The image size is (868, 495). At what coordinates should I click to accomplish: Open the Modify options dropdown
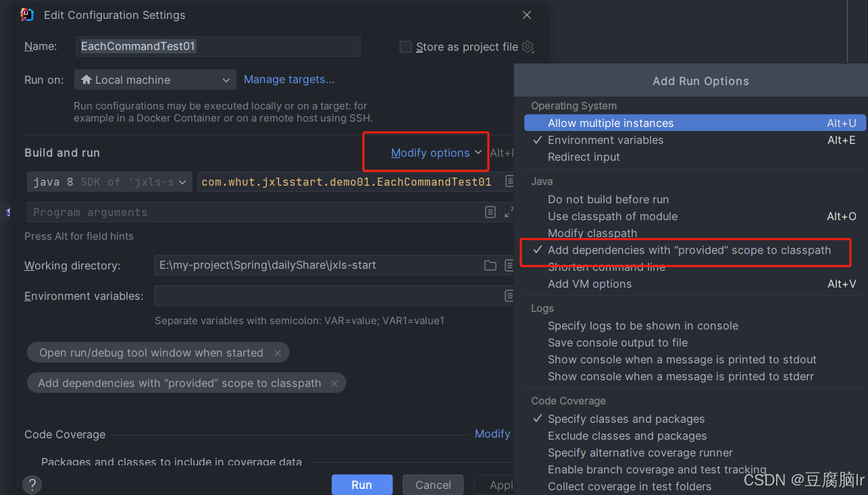coord(436,153)
